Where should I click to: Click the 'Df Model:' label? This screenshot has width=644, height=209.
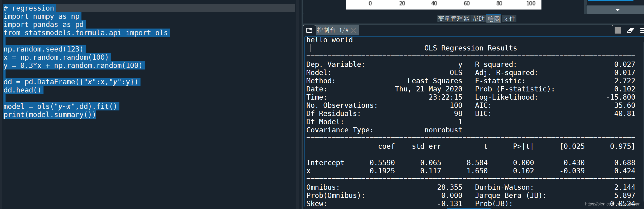tap(325, 122)
